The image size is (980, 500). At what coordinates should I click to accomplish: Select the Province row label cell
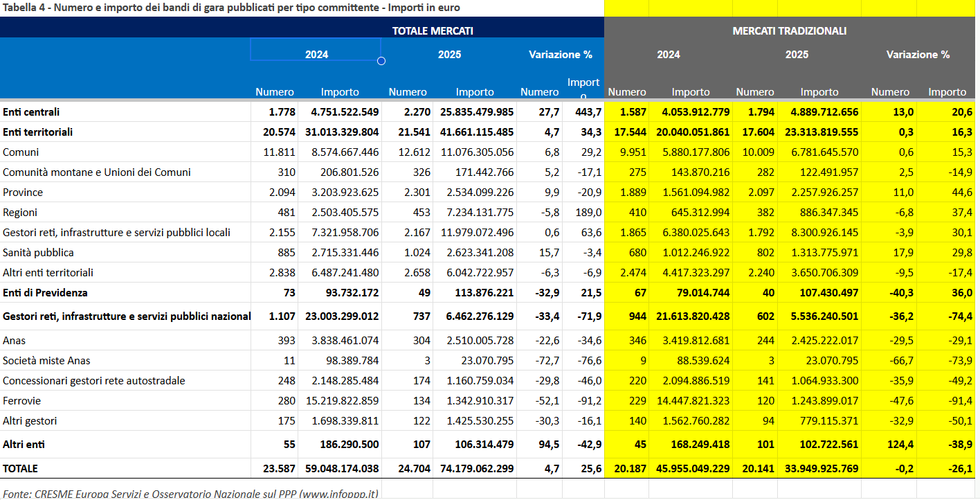pos(23,193)
